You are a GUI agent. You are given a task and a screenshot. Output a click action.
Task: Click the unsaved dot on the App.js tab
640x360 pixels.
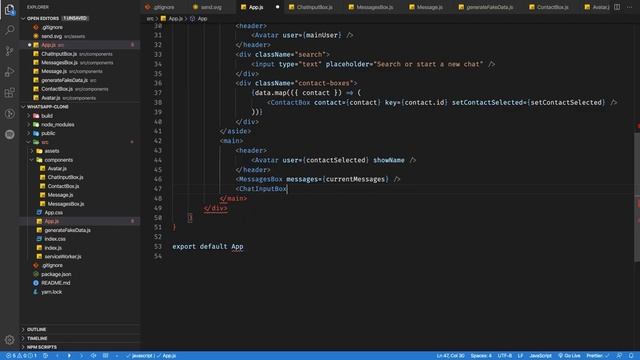point(278,7)
